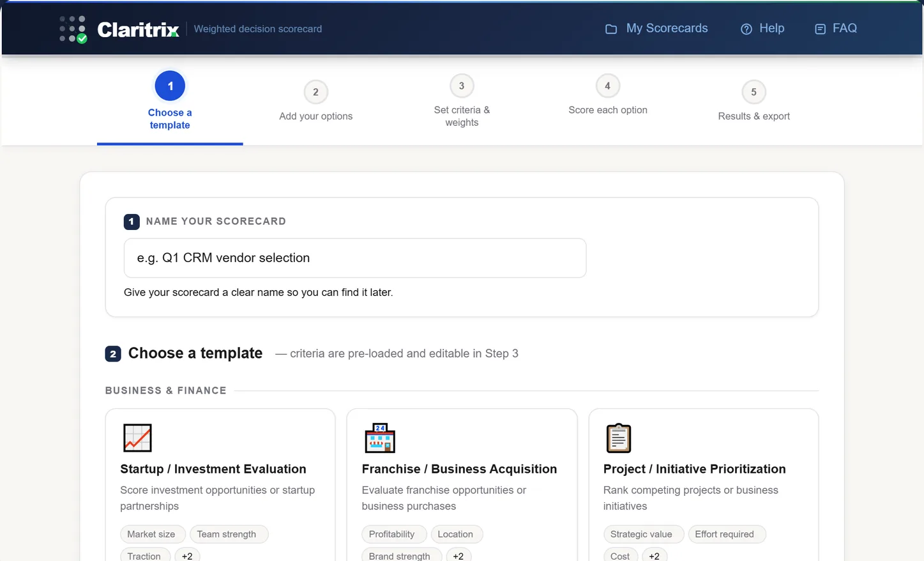Click +2 next to the Brand strength tag
Viewport: 924px width, 561px height.
458,555
